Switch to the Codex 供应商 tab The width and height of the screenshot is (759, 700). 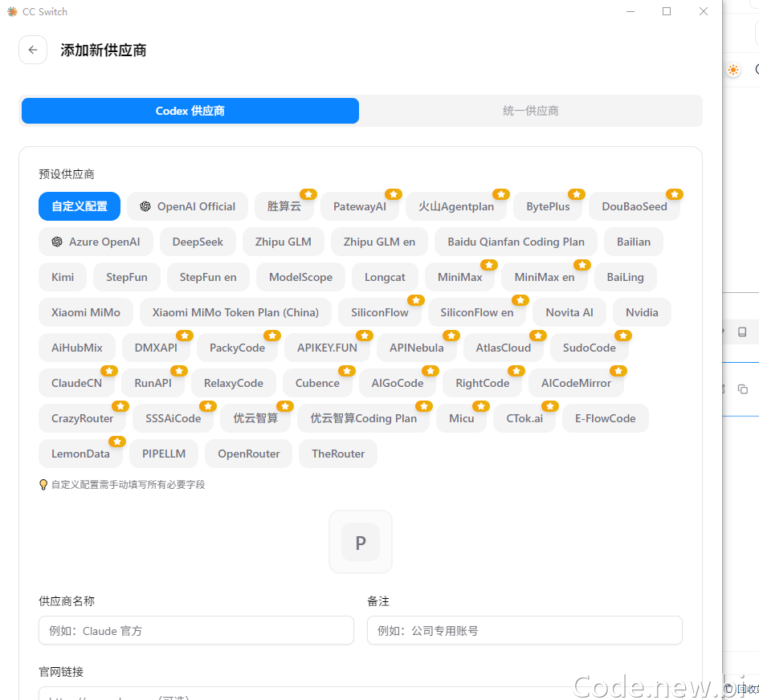pyautogui.click(x=190, y=111)
